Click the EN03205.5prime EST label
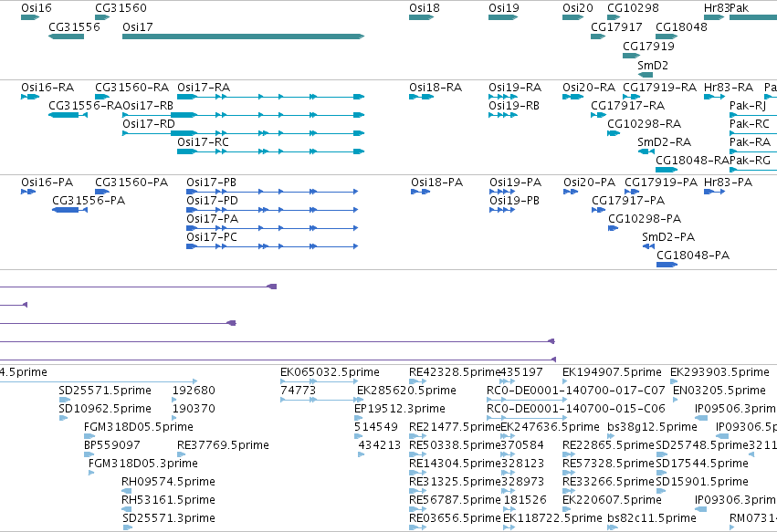The image size is (777, 532). tap(719, 391)
